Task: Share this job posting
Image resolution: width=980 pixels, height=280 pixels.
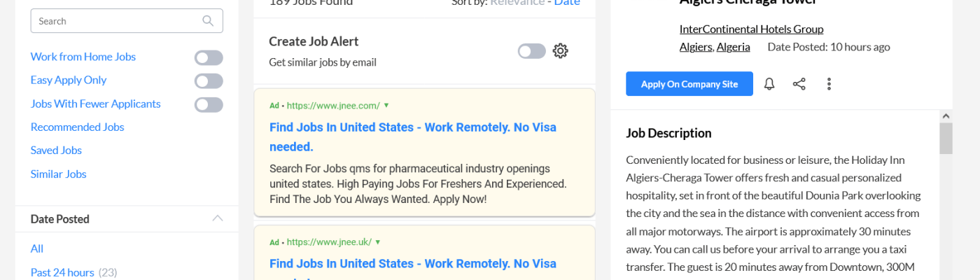Action: [799, 84]
